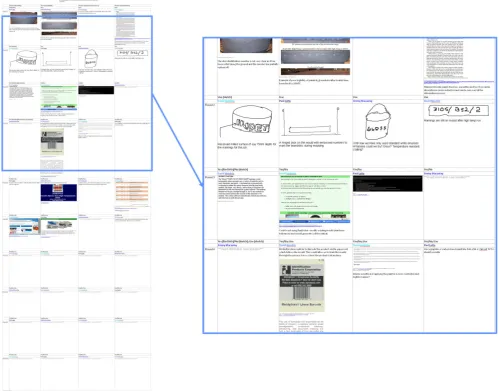This screenshot has height=391, width=499.
Task: Click the paint can sketch labeled GLOSS
Action: [x=377, y=122]
